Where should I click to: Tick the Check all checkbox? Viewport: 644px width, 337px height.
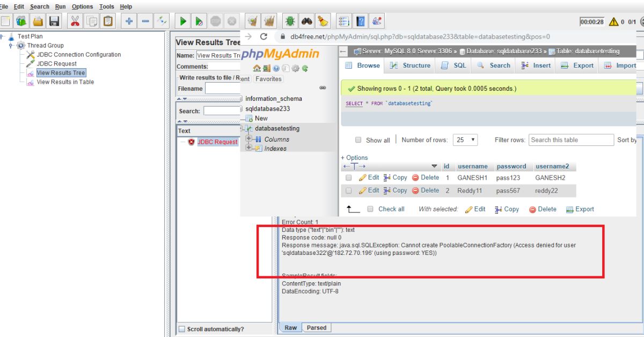coord(370,209)
